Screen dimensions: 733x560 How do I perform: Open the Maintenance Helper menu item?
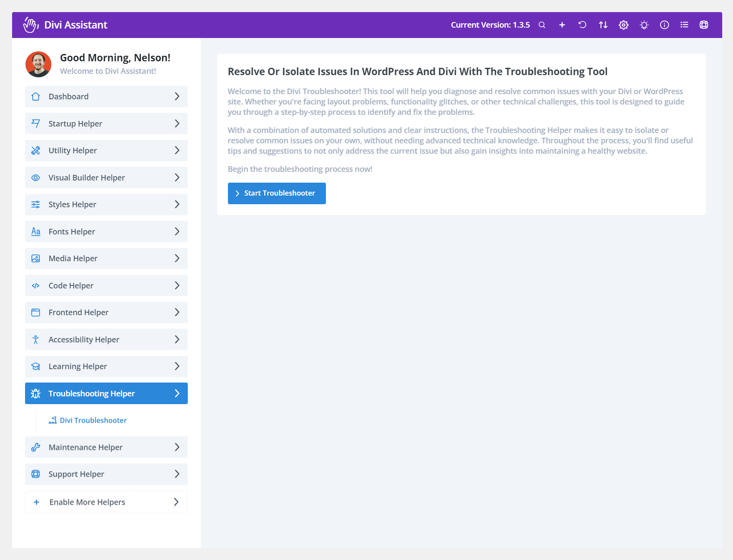point(106,447)
